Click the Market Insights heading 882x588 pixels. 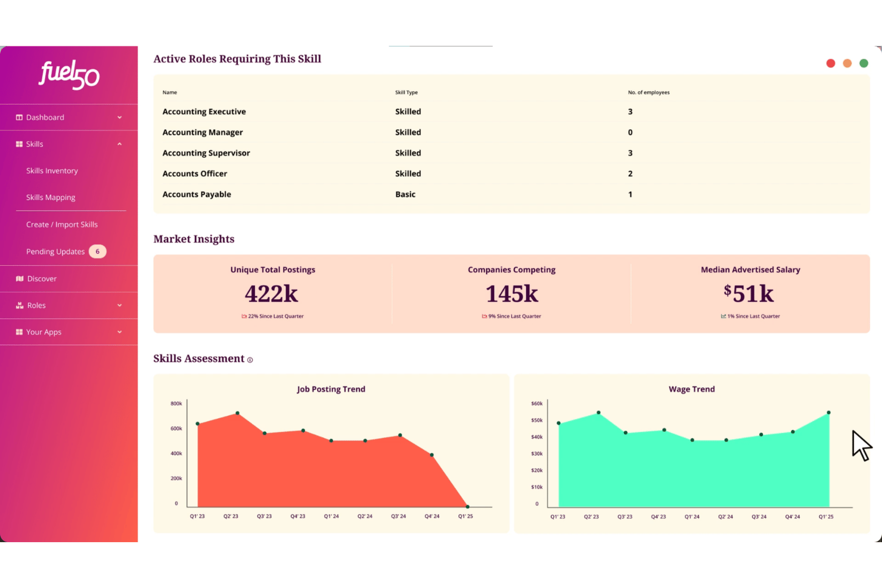click(194, 239)
